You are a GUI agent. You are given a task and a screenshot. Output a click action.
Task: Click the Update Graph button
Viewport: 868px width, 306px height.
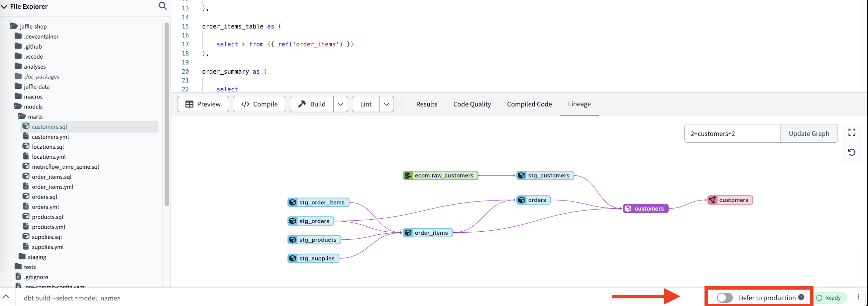click(809, 134)
